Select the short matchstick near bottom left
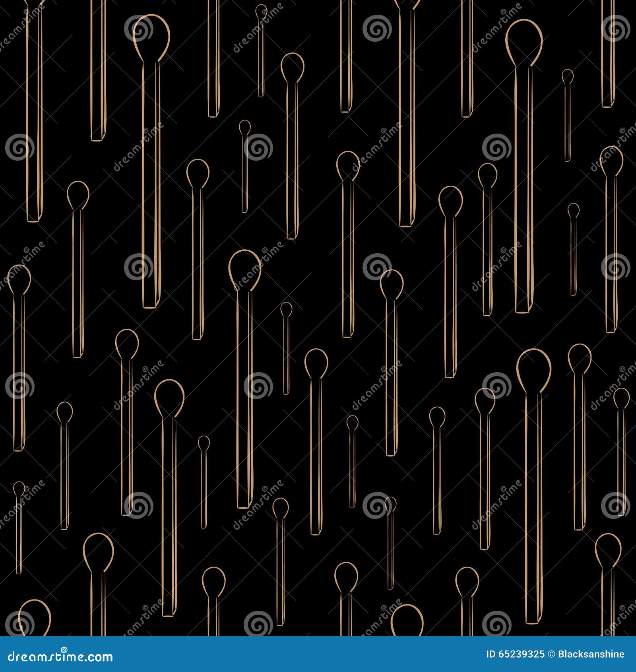The image size is (636, 672). tap(19, 517)
